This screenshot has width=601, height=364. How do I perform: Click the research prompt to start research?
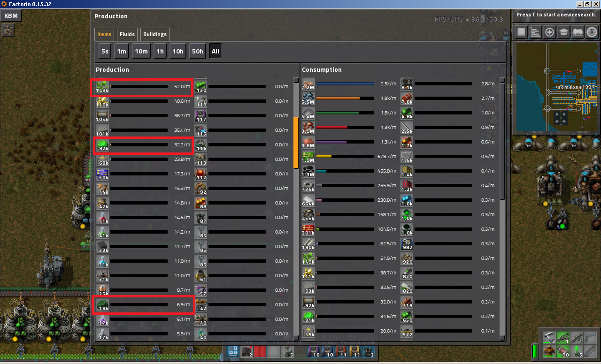[556, 15]
